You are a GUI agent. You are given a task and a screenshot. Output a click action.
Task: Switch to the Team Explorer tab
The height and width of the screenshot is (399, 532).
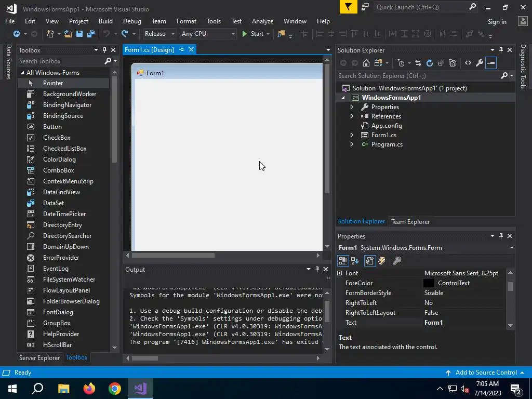click(x=410, y=221)
